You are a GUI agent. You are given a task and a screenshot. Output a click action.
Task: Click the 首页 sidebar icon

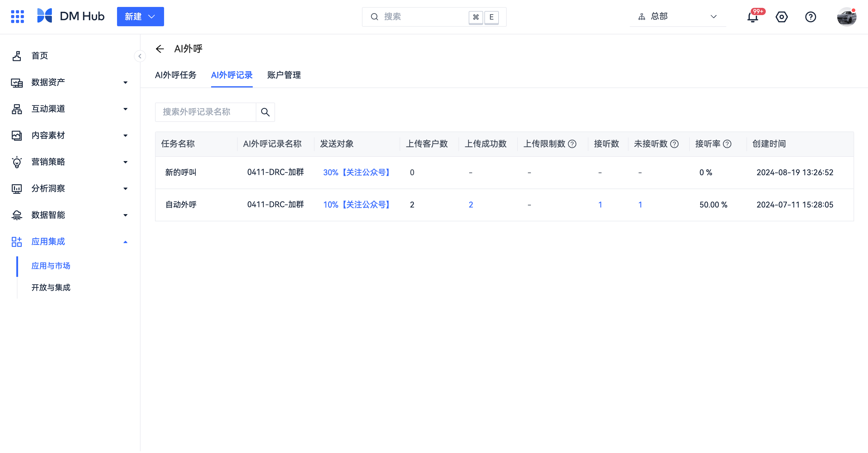[x=17, y=55]
